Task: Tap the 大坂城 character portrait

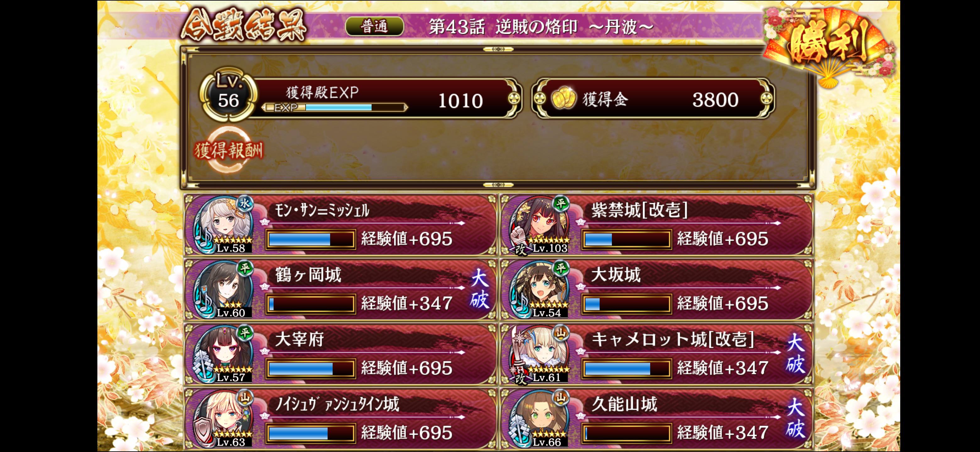Action: pyautogui.click(x=539, y=289)
